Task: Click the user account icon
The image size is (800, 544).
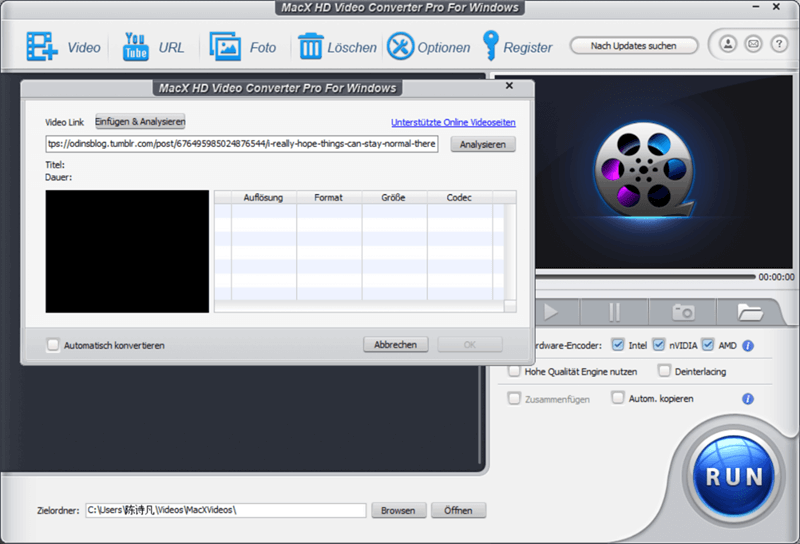Action: tap(727, 45)
